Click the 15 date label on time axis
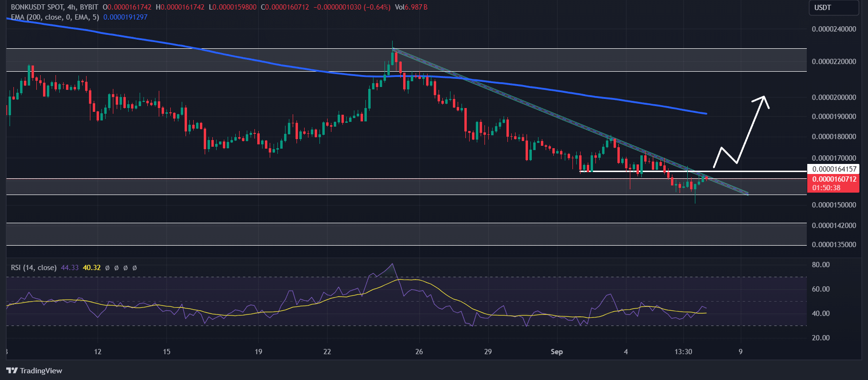The height and width of the screenshot is (380, 868). click(166, 352)
